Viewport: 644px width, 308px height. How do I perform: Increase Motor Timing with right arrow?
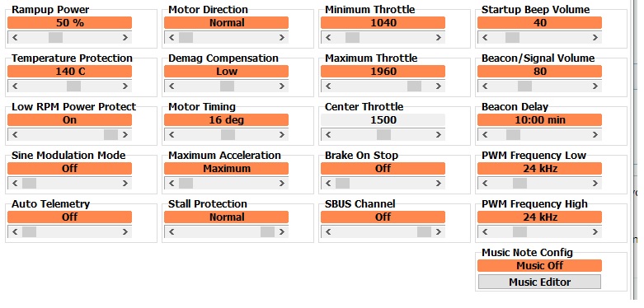281,134
